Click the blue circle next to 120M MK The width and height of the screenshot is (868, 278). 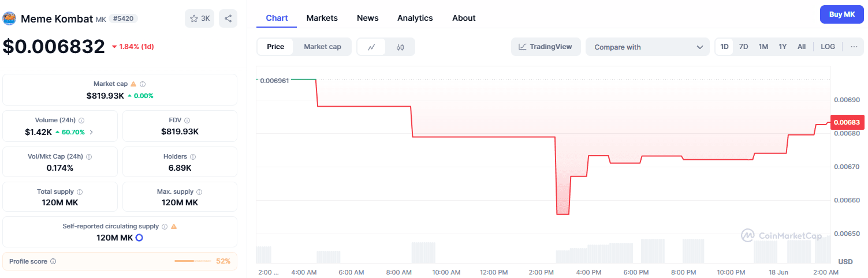pyautogui.click(x=139, y=238)
